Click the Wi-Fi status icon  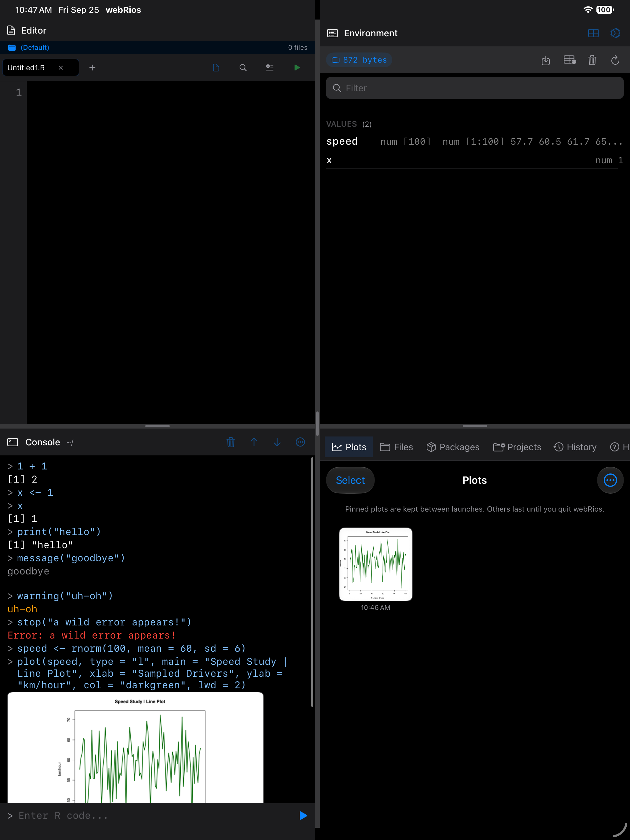[588, 10]
